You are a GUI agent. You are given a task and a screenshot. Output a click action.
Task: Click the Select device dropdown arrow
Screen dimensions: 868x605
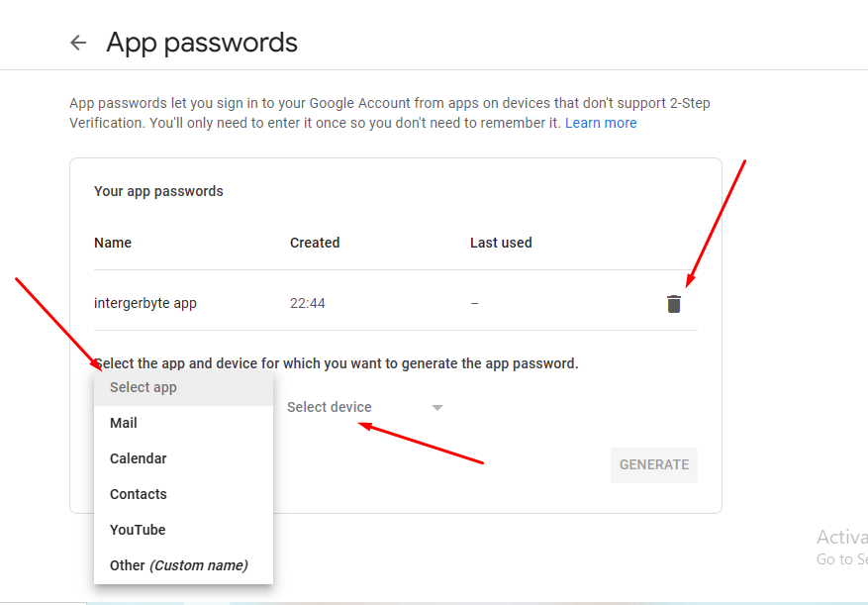436,408
